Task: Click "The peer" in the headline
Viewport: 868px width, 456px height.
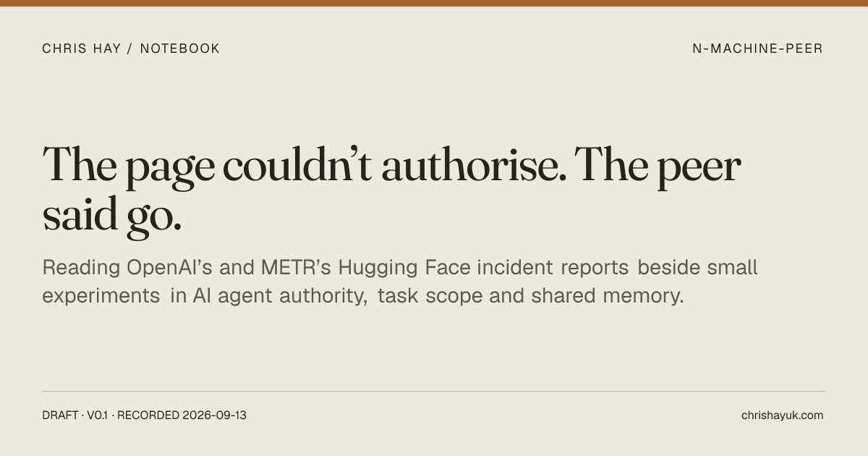Action: point(658,165)
